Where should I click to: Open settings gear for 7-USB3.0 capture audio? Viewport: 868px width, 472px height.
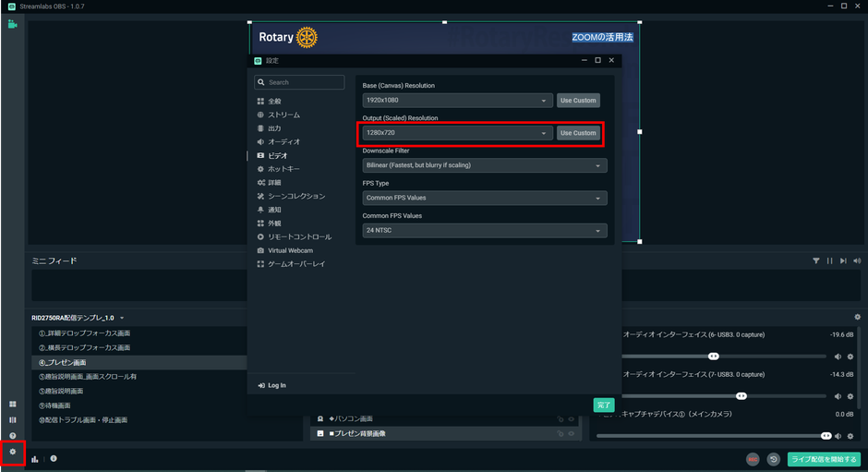pos(850,396)
